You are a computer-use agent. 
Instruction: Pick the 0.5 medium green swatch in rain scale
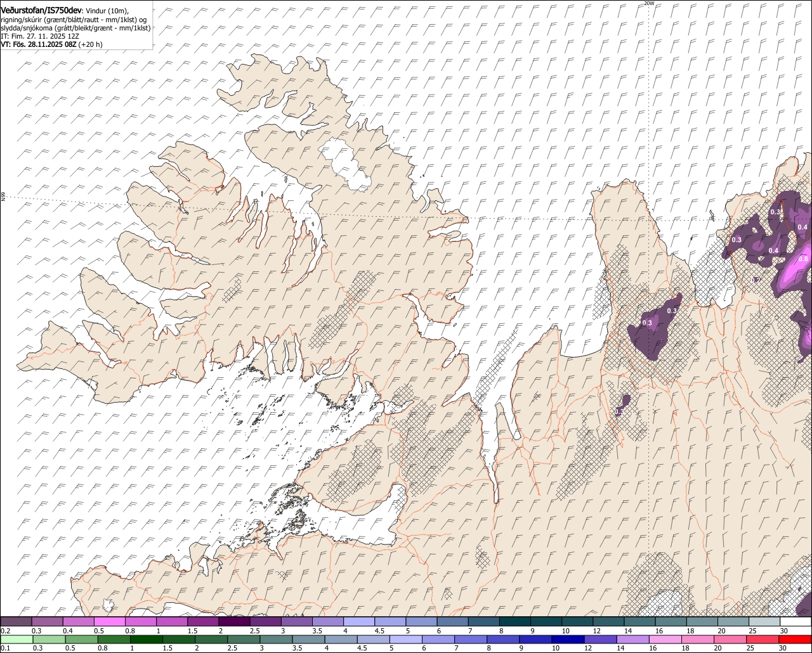[82, 639]
